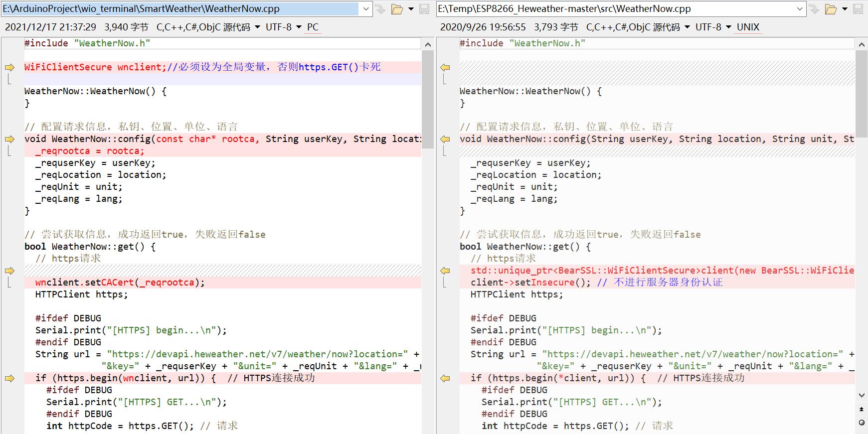Click the right pane file path field
This screenshot has width=868, height=434.
(x=613, y=9)
